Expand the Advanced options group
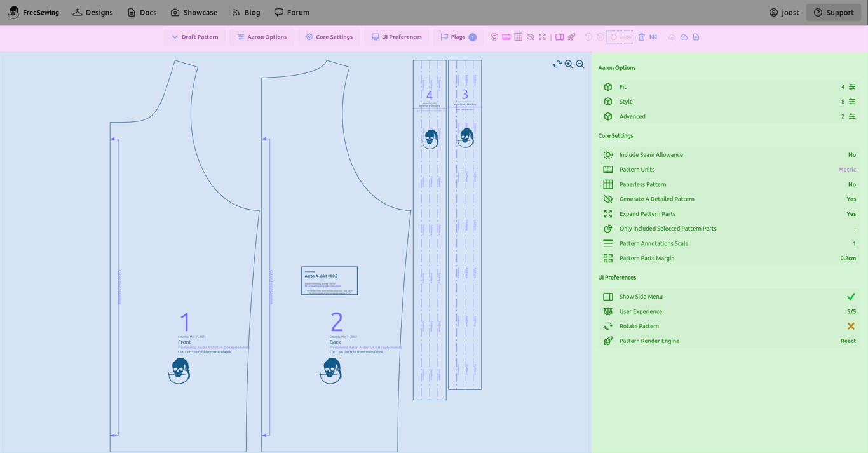 point(729,116)
